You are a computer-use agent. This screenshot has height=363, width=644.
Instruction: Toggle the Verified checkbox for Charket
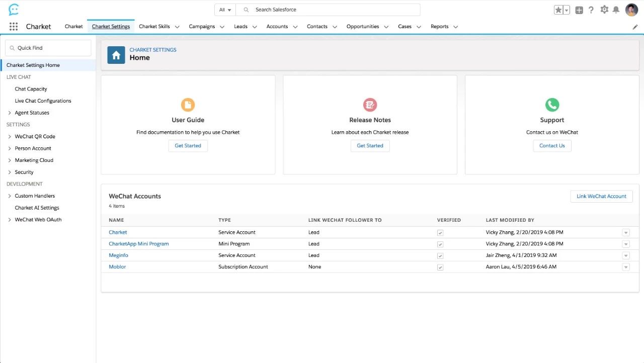[440, 233]
